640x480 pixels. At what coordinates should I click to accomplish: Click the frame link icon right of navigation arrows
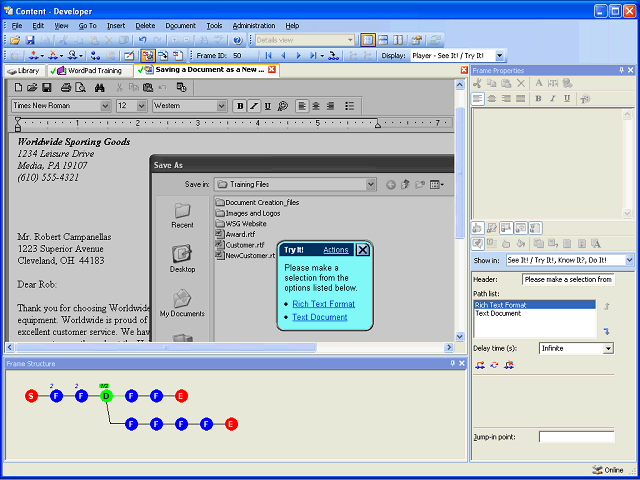tap(333, 56)
